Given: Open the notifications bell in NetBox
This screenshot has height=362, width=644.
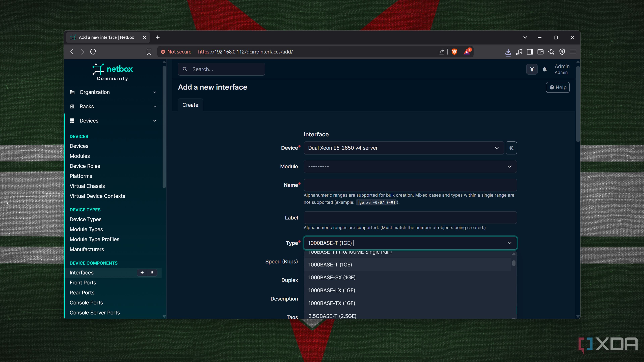Looking at the screenshot, I should [x=545, y=69].
